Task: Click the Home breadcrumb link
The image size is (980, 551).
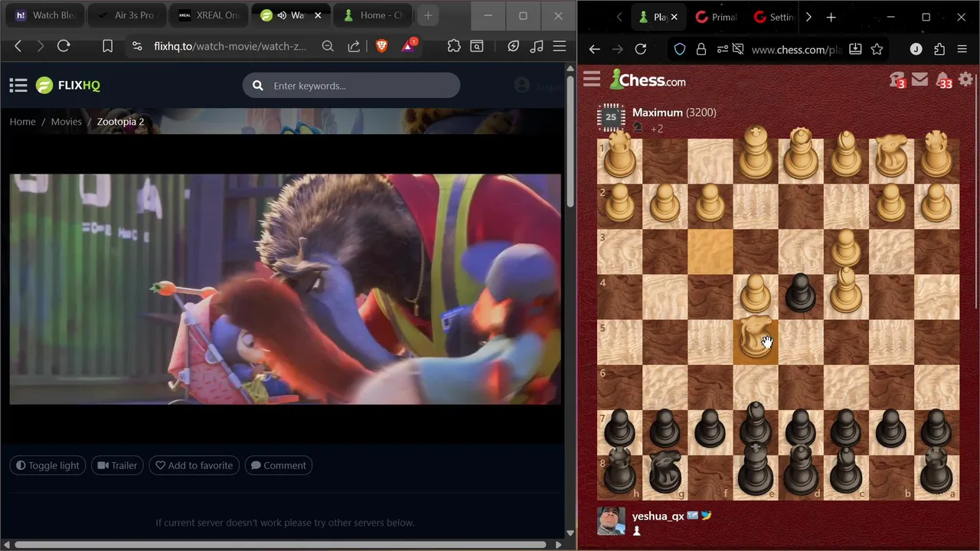Action: [22, 122]
